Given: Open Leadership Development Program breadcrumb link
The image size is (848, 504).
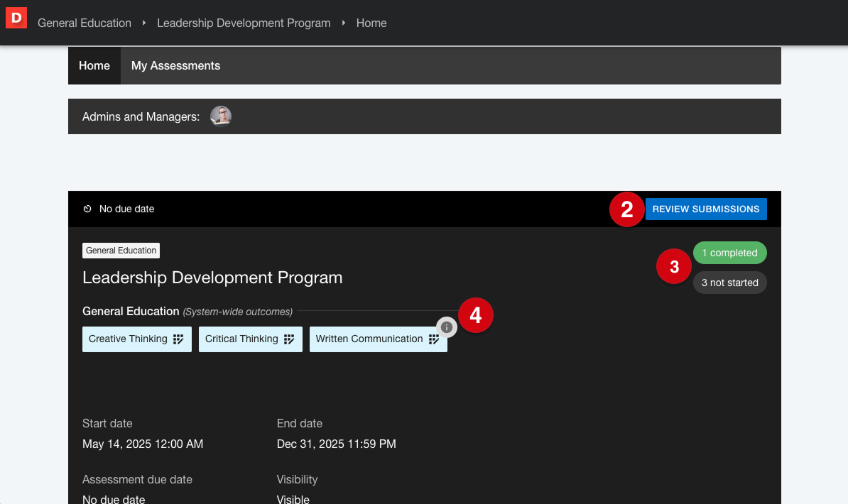Looking at the screenshot, I should (x=244, y=23).
